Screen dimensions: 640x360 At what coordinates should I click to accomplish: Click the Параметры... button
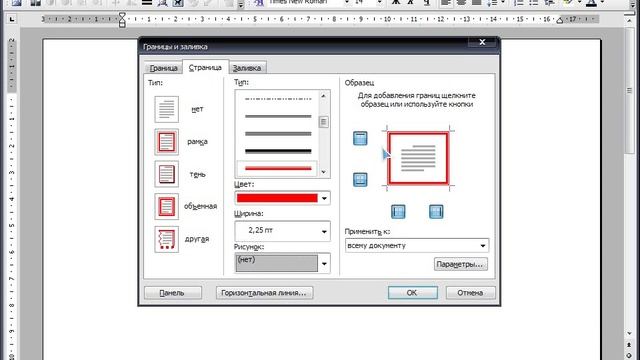pos(460,264)
